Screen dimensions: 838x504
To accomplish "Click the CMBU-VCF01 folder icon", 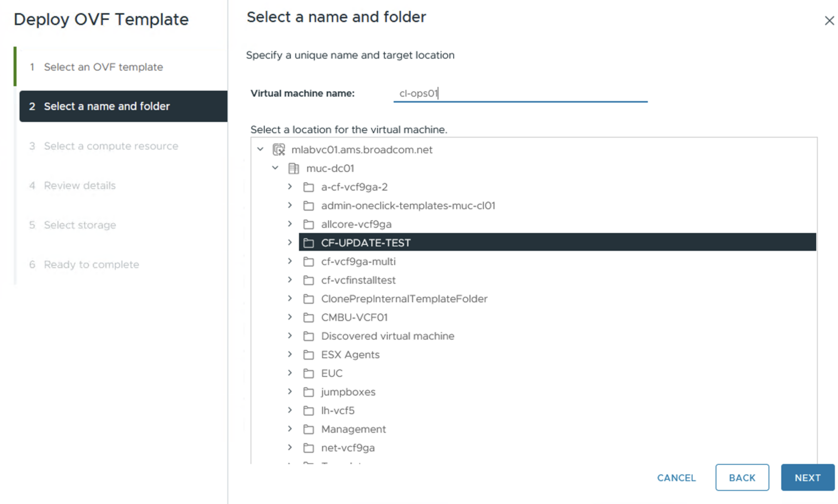I will [x=309, y=317].
